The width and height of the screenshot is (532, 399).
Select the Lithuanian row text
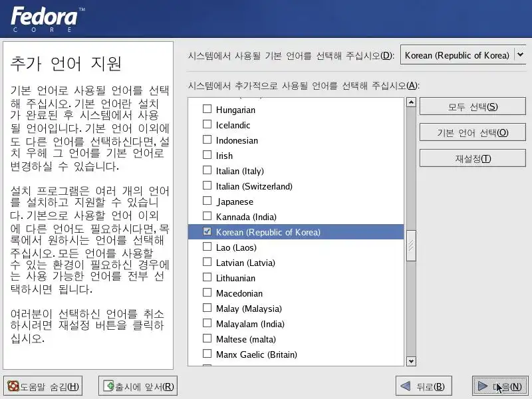[x=236, y=278]
